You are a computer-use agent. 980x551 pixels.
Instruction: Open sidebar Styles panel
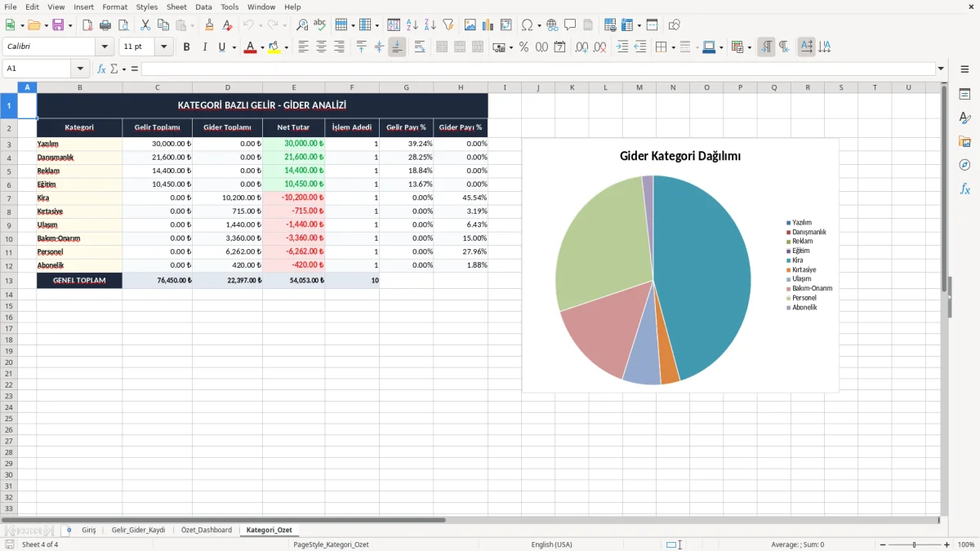pyautogui.click(x=964, y=118)
